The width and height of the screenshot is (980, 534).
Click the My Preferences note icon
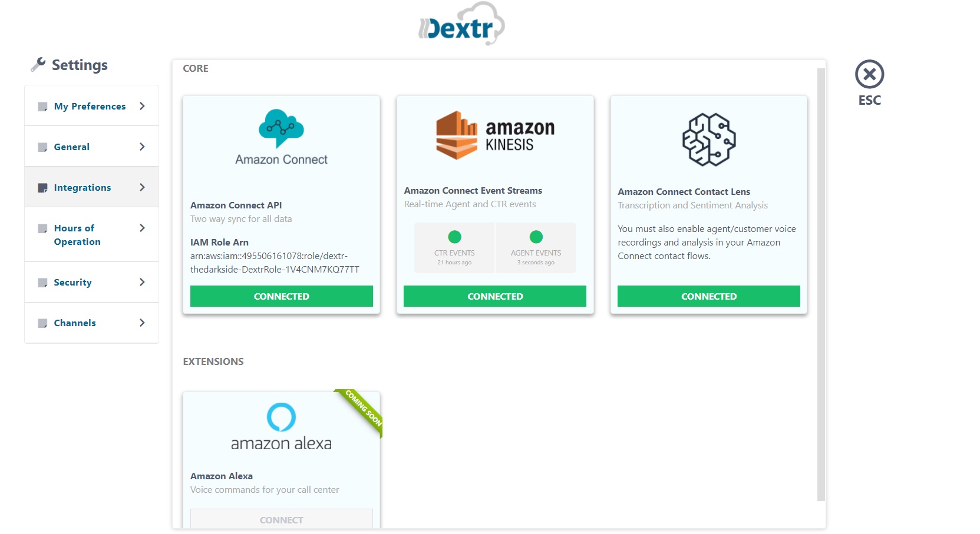(42, 107)
